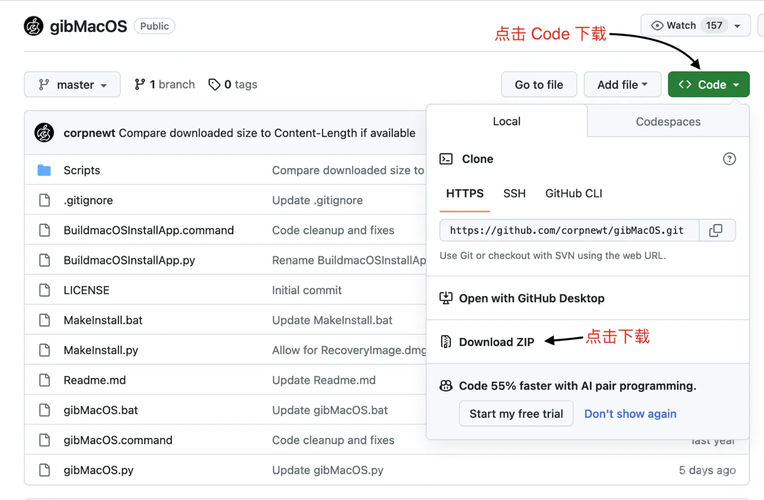This screenshot has height=500, width=764.
Task: Open the Clone help question-mark icon
Action: (729, 159)
